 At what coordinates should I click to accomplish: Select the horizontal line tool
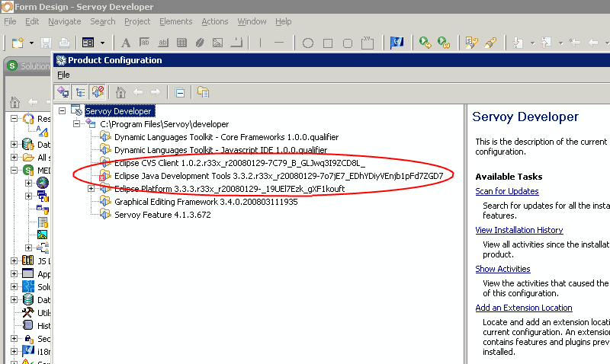click(279, 43)
